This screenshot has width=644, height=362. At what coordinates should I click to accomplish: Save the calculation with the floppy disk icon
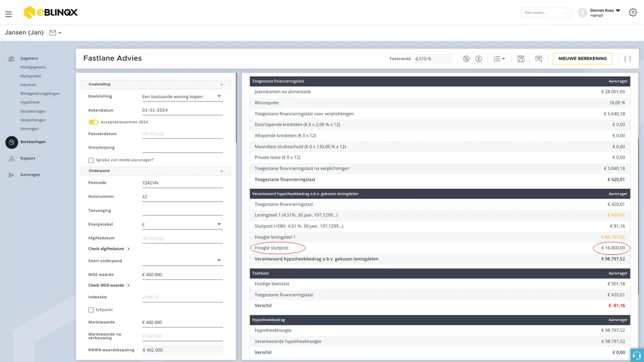(521, 58)
